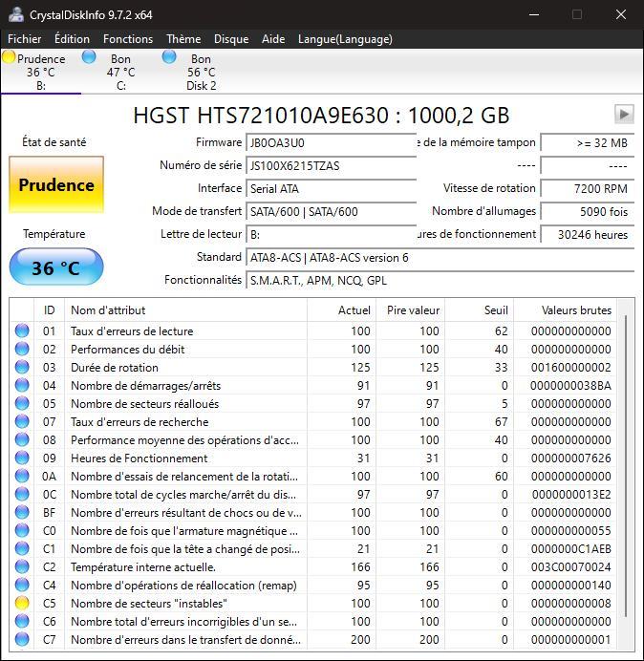
Task: Click the status orb for attribute 0C
Action: pyautogui.click(x=22, y=494)
